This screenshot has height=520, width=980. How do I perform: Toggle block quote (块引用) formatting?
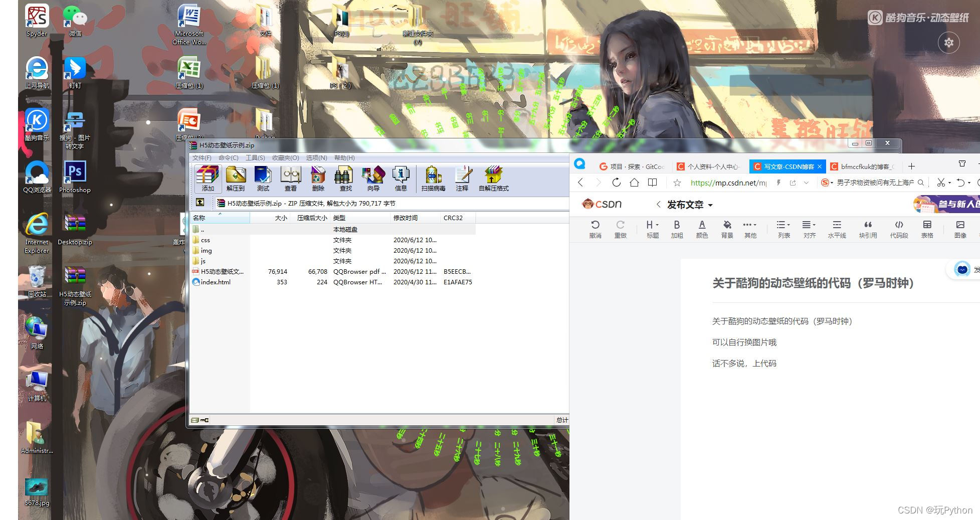pos(868,229)
